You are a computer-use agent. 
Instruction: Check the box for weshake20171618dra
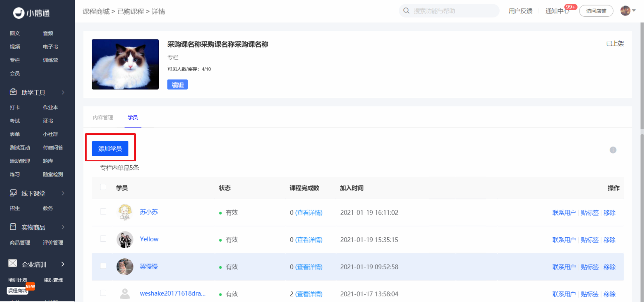coord(103,293)
